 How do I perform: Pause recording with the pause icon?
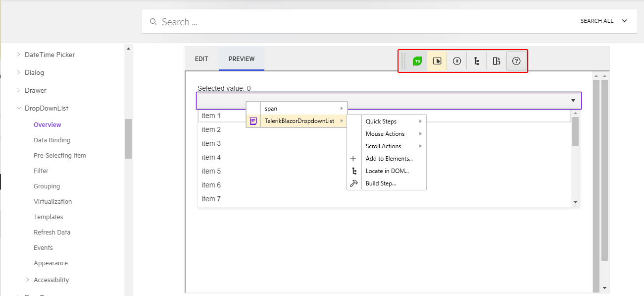pos(457,61)
